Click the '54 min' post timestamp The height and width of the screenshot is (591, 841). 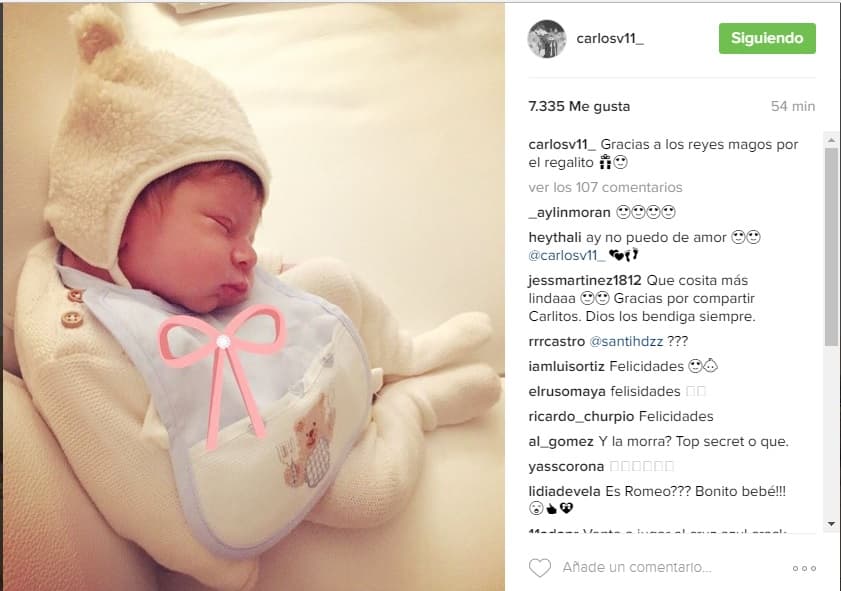pyautogui.click(x=793, y=106)
